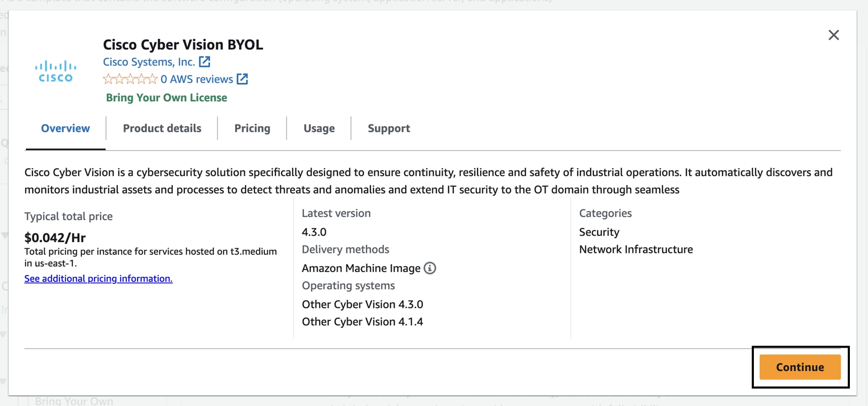Click Other Cyber Vision 4.1.4 entry
Image resolution: width=868 pixels, height=406 pixels.
[362, 322]
